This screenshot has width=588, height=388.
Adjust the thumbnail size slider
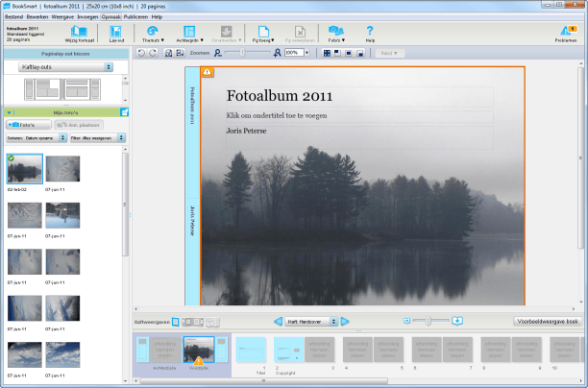coord(429,321)
